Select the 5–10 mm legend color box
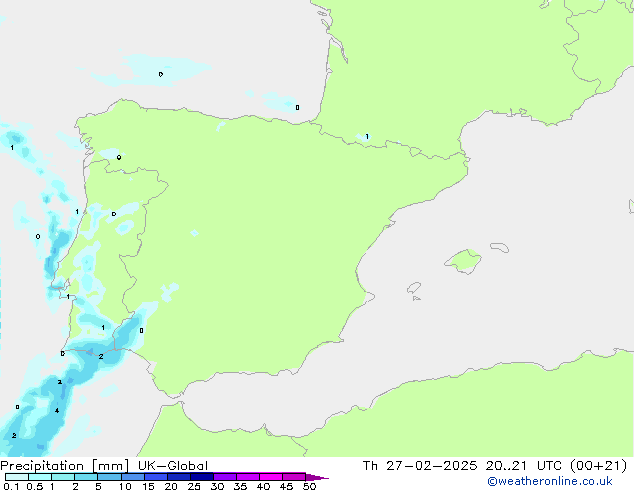This screenshot has width=634, height=490. pos(109,477)
